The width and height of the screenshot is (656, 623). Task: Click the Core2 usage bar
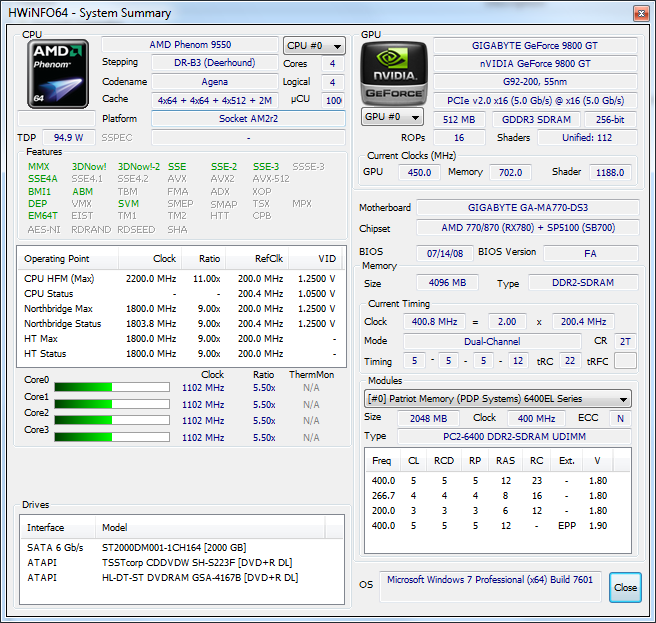point(112,420)
